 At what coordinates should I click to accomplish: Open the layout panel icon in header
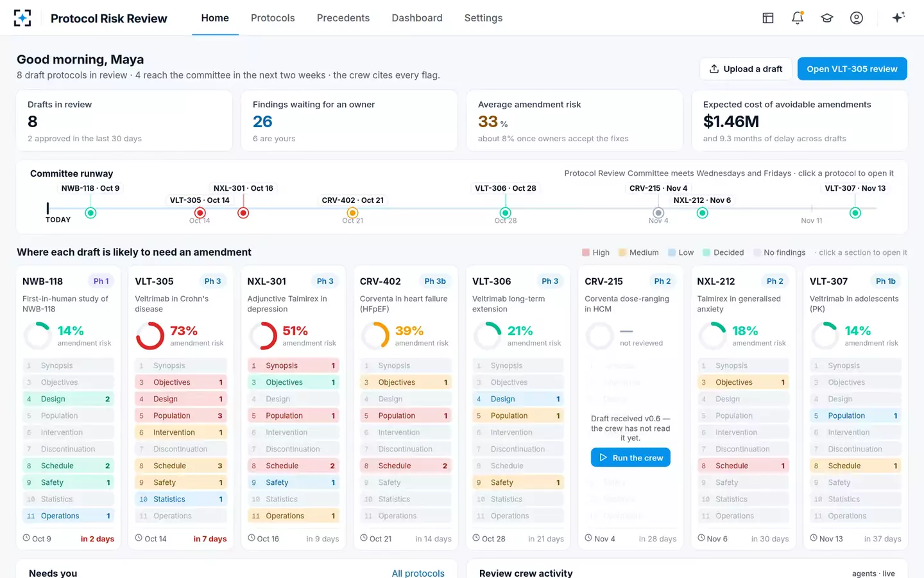768,18
